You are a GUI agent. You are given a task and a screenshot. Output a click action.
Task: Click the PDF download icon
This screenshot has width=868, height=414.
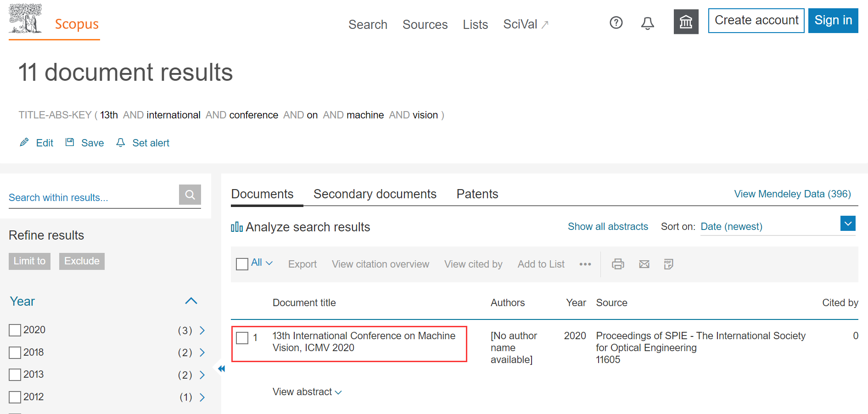point(668,264)
